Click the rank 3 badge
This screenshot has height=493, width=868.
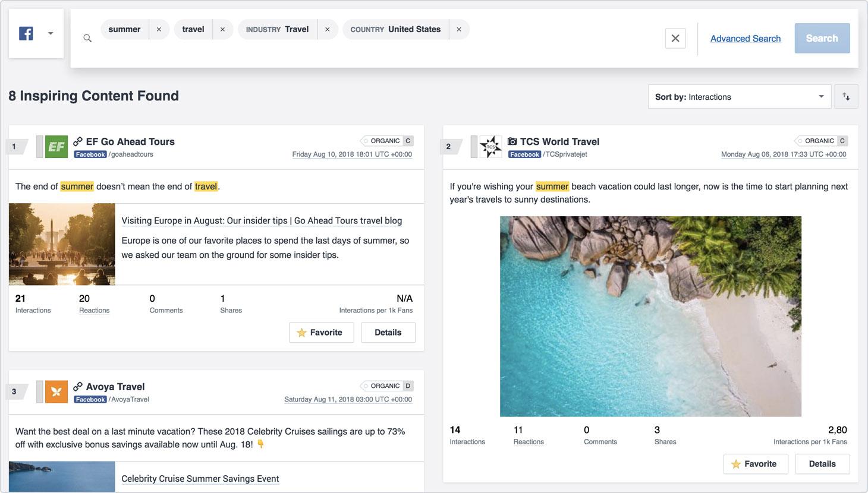point(17,391)
